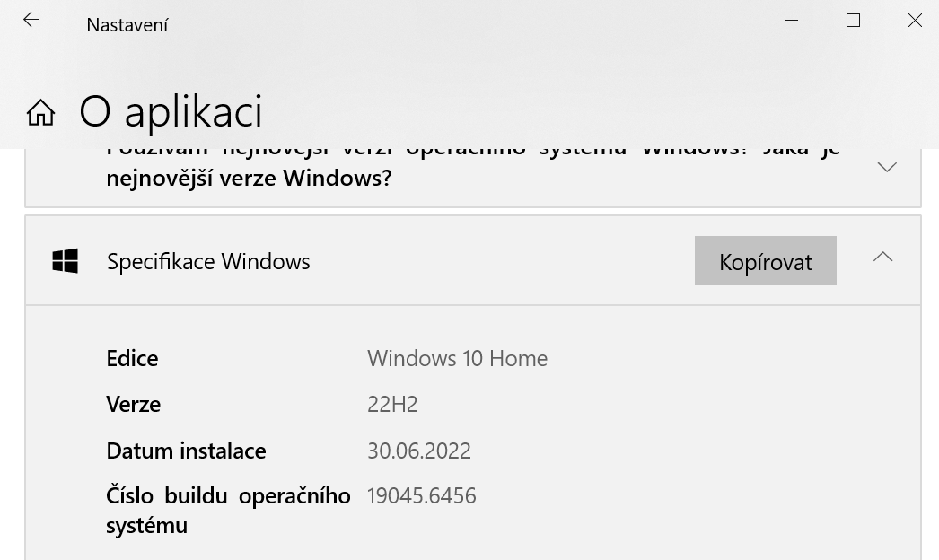Click the Windows 10 Home edition value
939x560 pixels.
pos(457,358)
